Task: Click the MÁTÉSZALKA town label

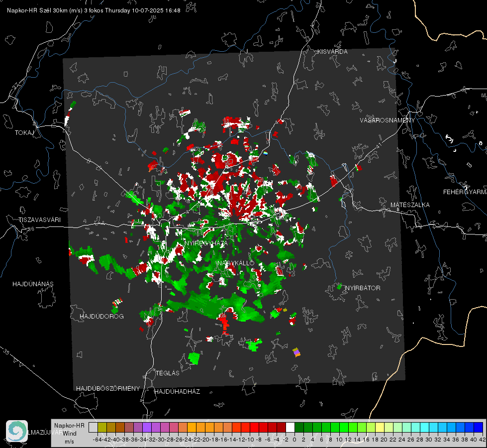Action: coord(410,205)
